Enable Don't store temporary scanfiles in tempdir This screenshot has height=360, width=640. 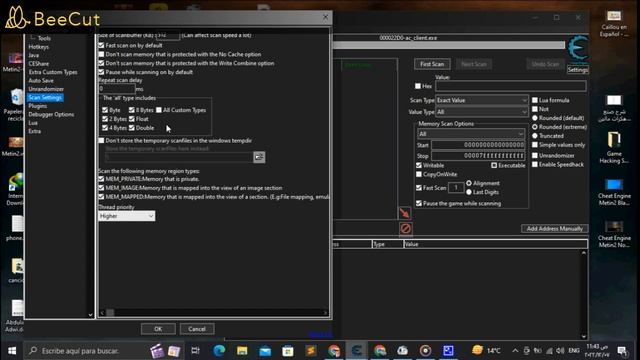(x=101, y=141)
